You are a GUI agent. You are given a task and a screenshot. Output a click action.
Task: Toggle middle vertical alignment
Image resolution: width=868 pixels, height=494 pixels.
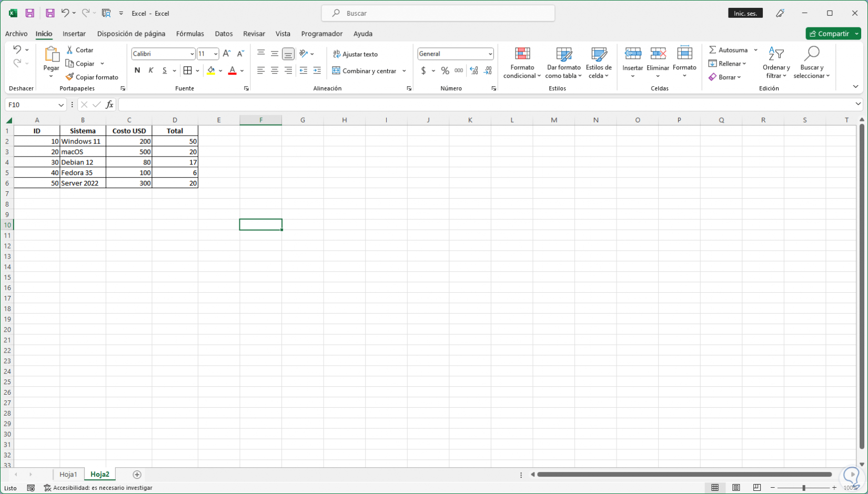[275, 53]
